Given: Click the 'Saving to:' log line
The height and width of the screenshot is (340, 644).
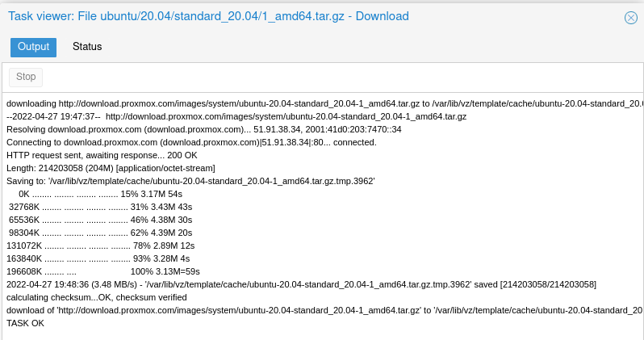Looking at the screenshot, I should point(190,181).
